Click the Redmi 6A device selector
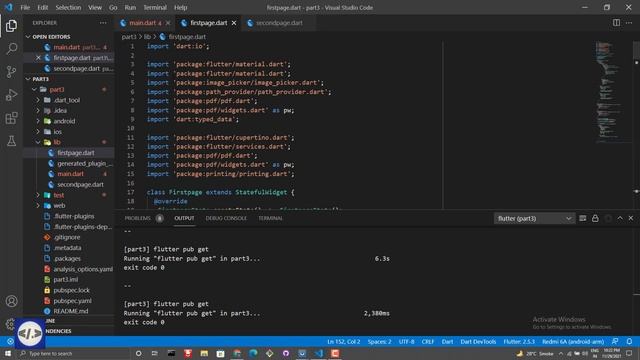640x360 pixels. pyautogui.click(x=573, y=342)
